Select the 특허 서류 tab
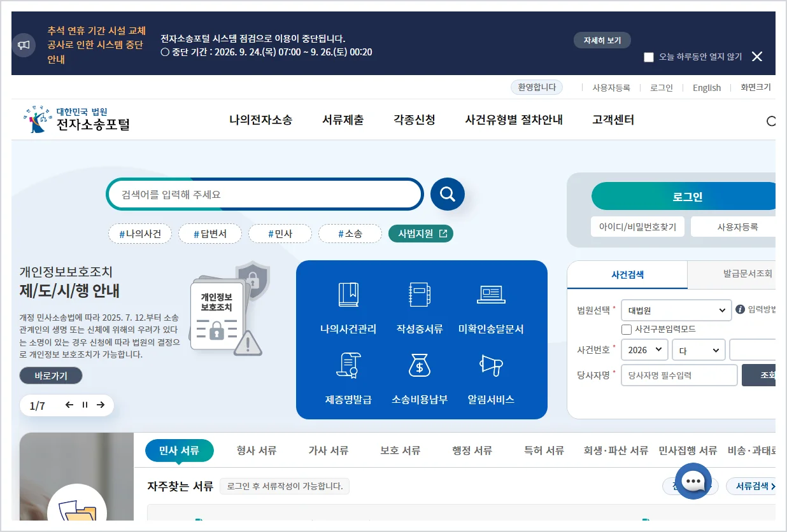Image resolution: width=787 pixels, height=532 pixels. tap(544, 451)
